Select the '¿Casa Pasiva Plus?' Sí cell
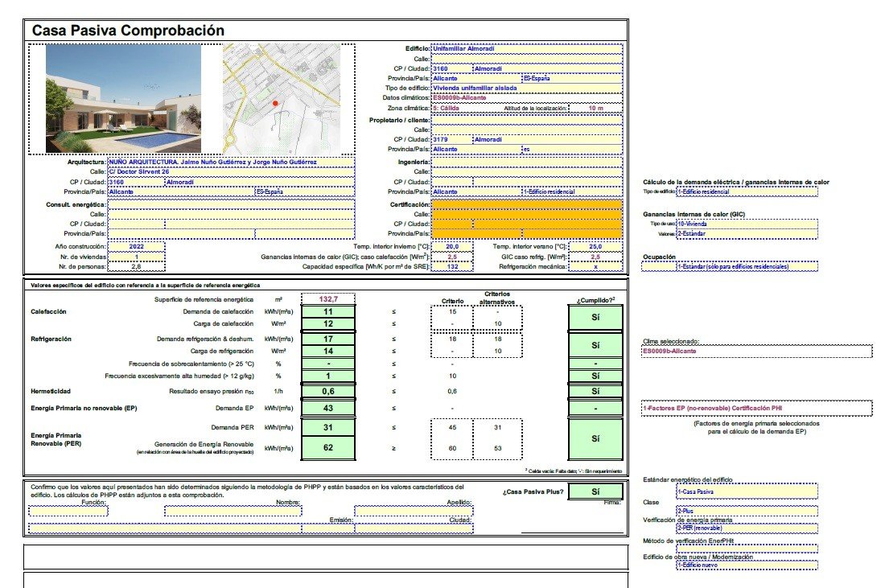The height and width of the screenshot is (588, 881). point(595,491)
